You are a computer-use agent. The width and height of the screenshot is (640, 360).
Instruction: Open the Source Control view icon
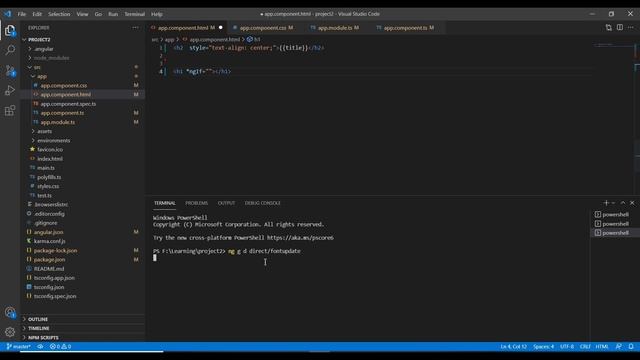point(10,70)
